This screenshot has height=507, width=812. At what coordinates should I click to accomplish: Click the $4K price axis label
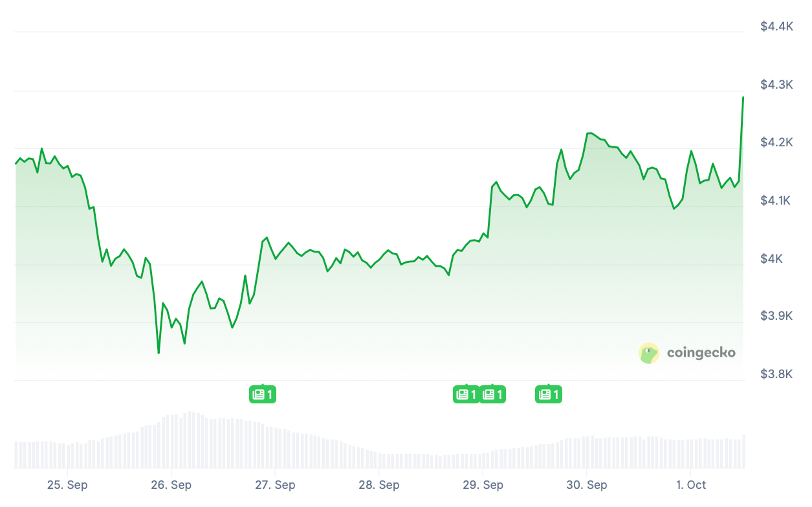point(771,259)
